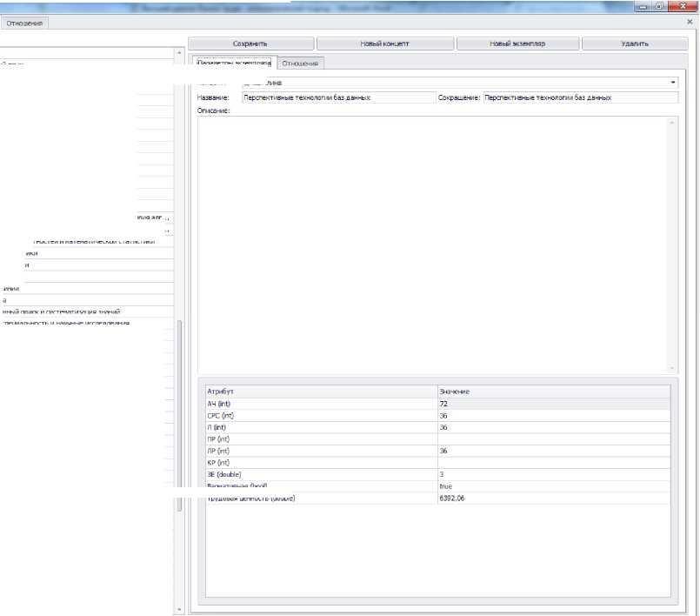Click into the Сокращение input field
The width and height of the screenshot is (700, 616).
point(581,97)
